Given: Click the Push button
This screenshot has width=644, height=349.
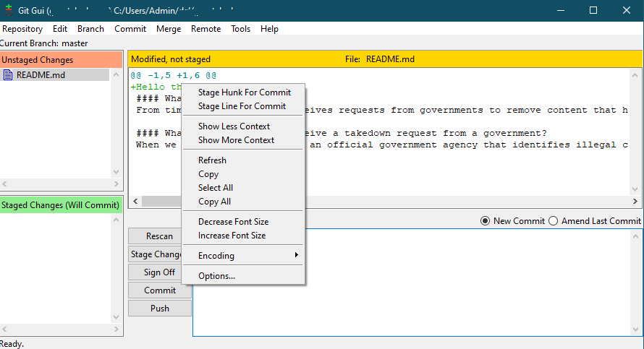Looking at the screenshot, I should (x=160, y=309).
